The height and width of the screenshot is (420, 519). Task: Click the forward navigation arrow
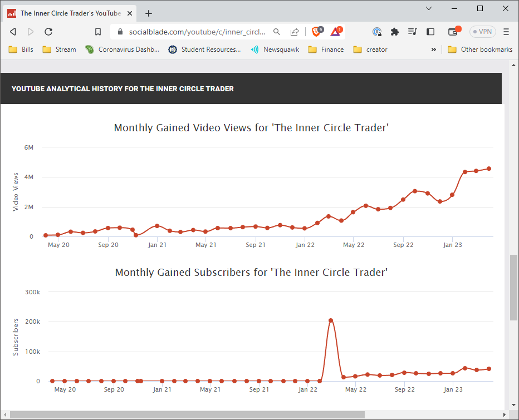click(x=31, y=32)
